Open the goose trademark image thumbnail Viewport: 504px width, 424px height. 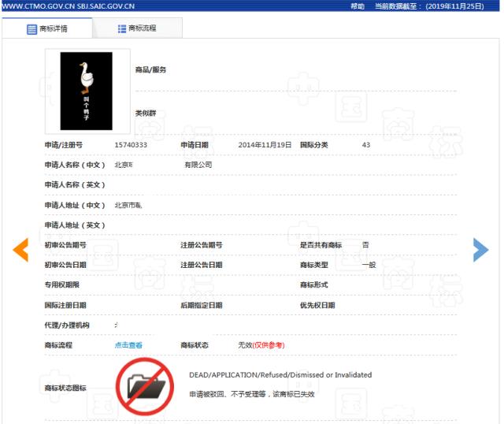(x=87, y=91)
